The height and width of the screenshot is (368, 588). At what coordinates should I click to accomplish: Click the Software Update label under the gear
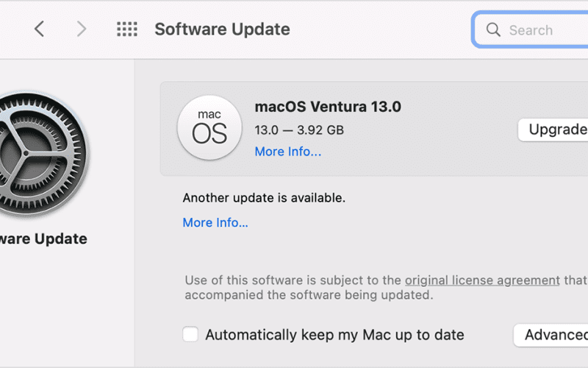tap(43, 238)
